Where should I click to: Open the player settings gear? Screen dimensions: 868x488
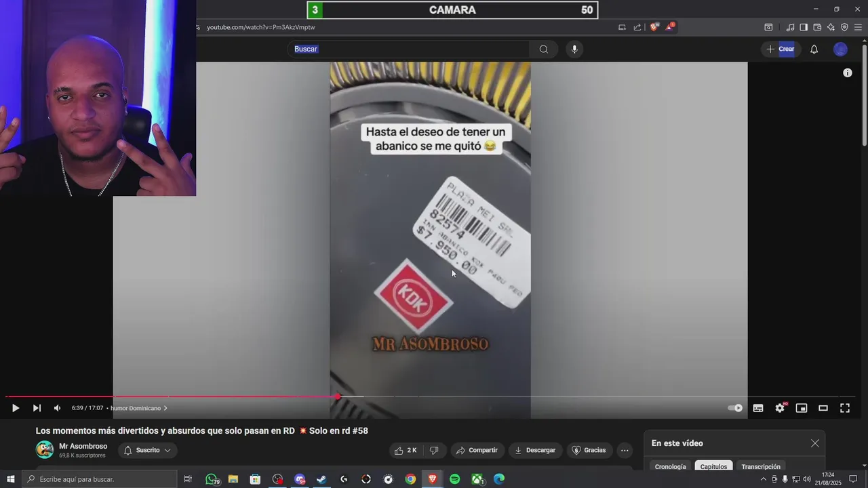tap(780, 408)
